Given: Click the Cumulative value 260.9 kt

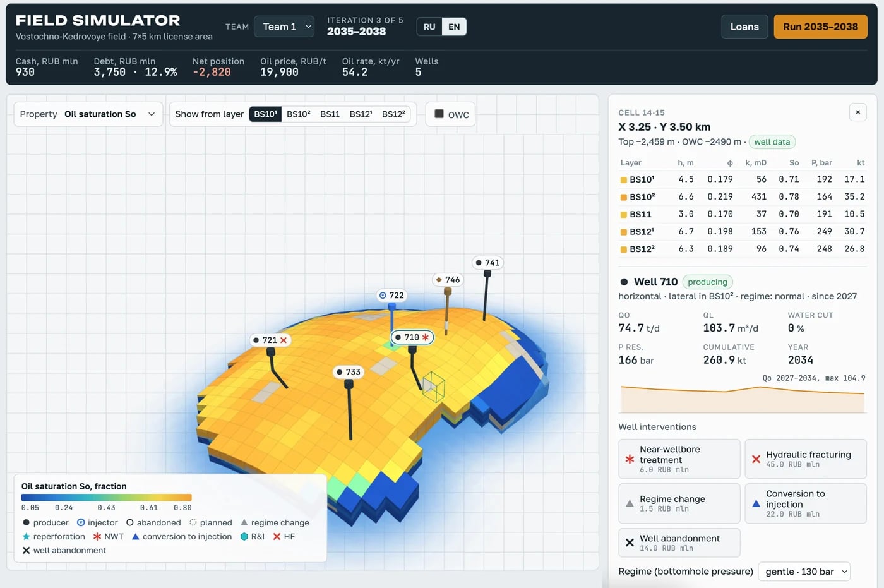Looking at the screenshot, I should tap(725, 360).
